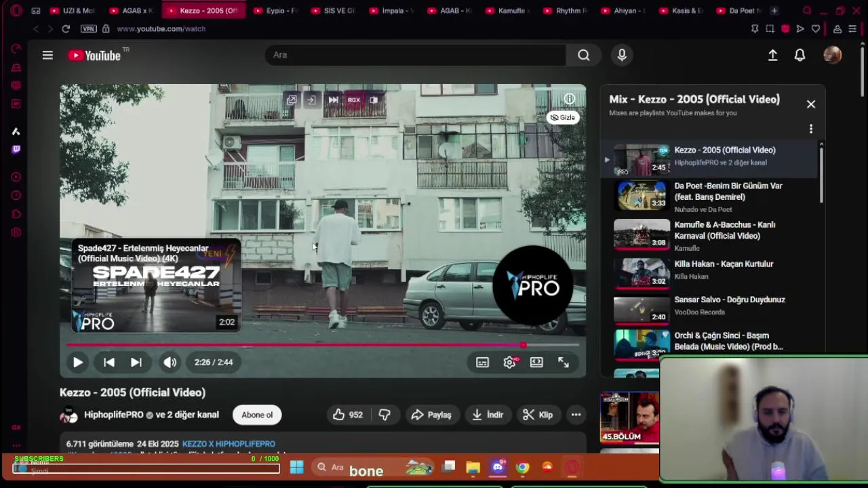Switch to the Rhythm R browser tab
This screenshot has height=488, width=868.
(566, 11)
